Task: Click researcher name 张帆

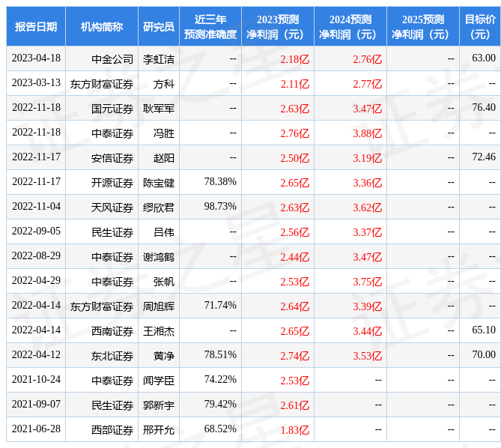Action: tap(164, 282)
